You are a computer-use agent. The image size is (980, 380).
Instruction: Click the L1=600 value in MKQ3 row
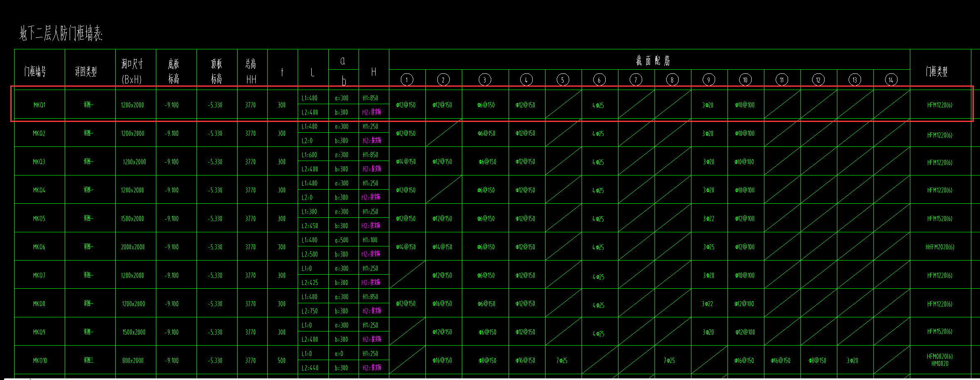[x=309, y=155]
